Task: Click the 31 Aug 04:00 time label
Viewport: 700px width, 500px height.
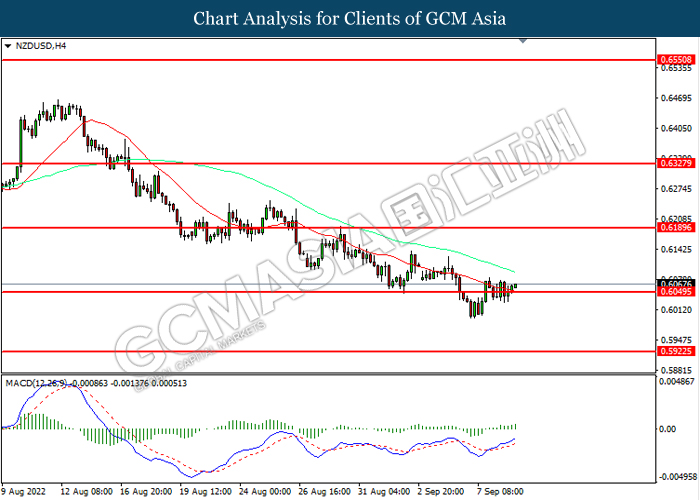Action: (x=384, y=492)
